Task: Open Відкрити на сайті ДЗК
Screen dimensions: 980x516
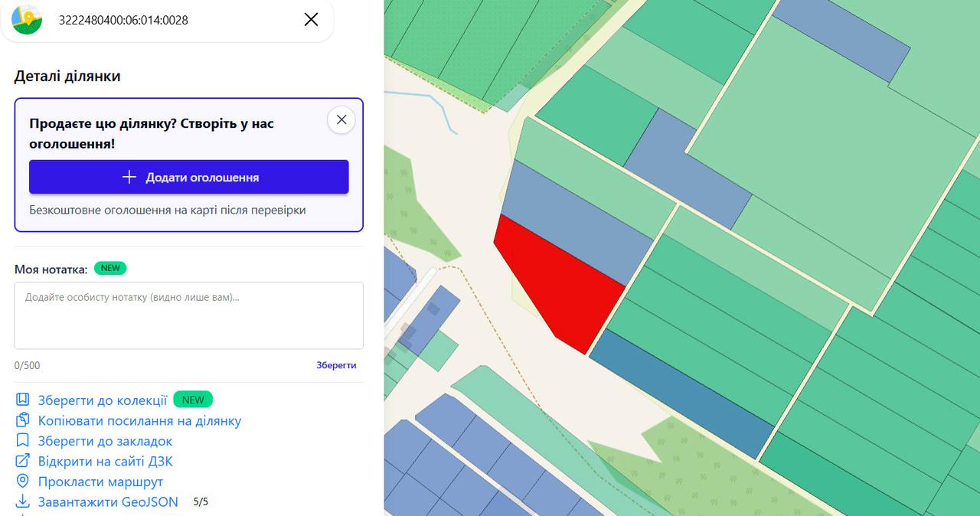Action: click(x=106, y=461)
